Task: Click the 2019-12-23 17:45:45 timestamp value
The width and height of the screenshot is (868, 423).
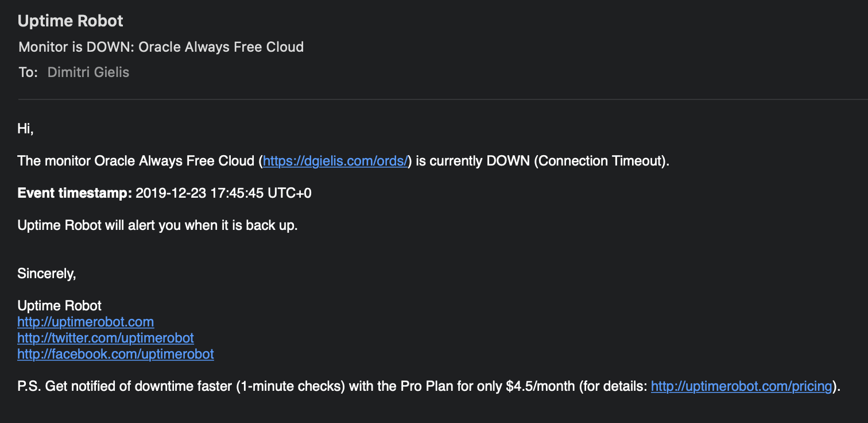Action: [223, 193]
